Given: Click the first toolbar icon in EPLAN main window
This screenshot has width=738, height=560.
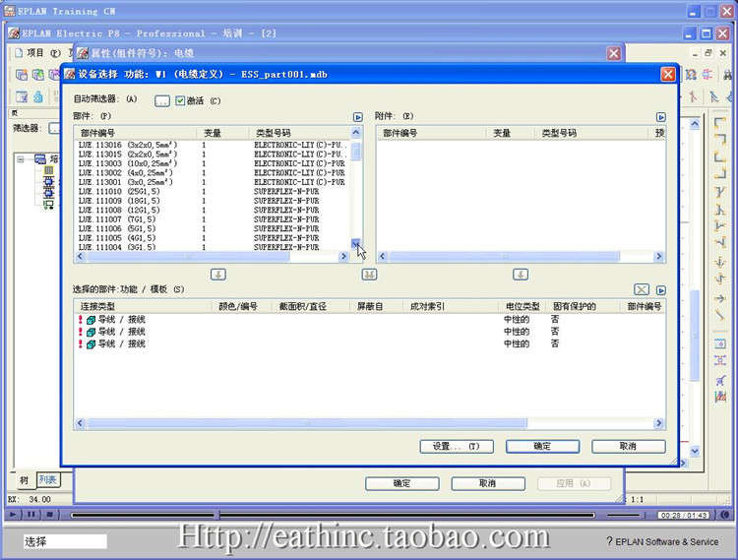Looking at the screenshot, I should click(x=22, y=75).
